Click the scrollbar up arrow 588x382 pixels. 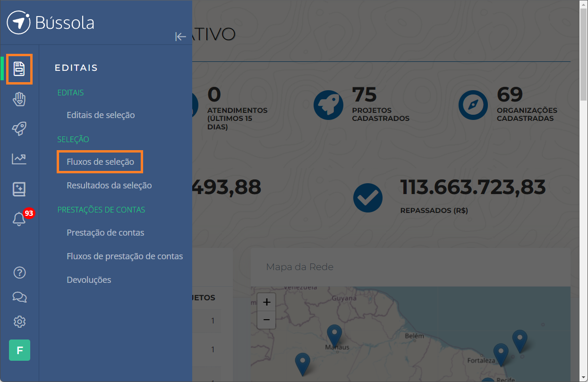pyautogui.click(x=584, y=4)
